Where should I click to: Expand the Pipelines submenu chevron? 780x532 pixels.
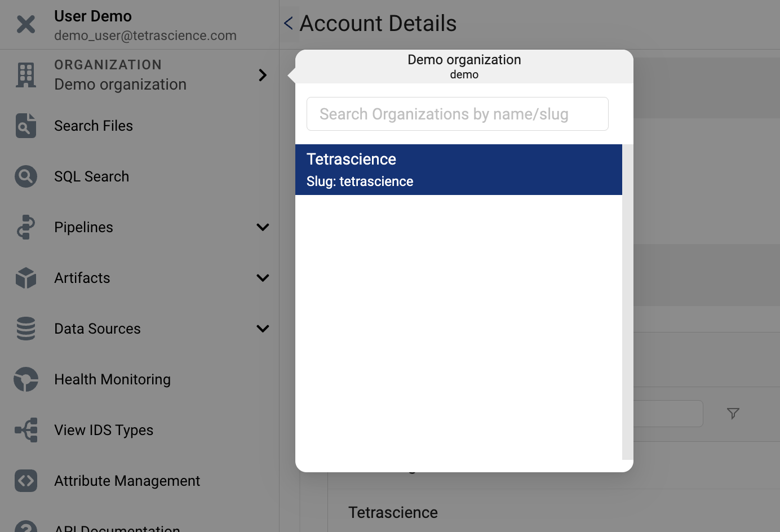(263, 227)
